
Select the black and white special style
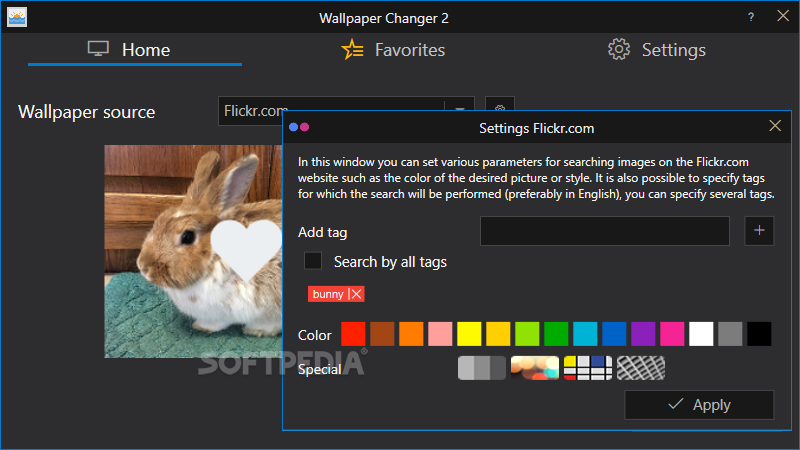482,368
